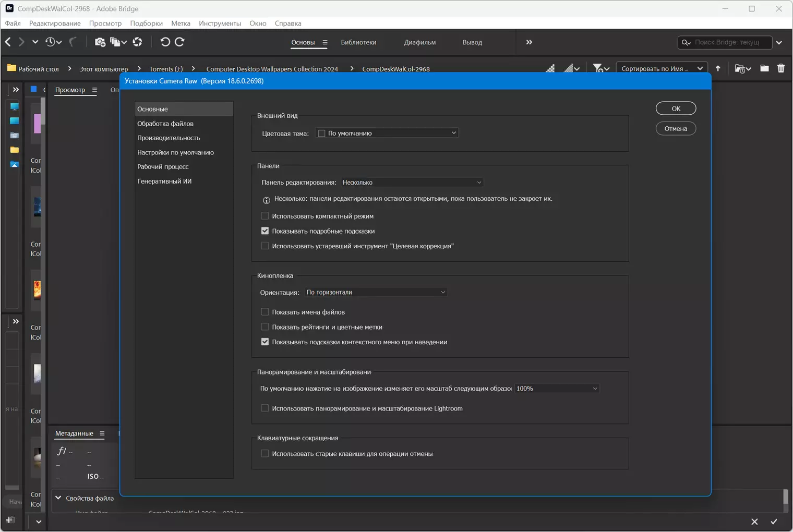Viewport: 793px width, 532px height.
Task: Open the thumbnail quality options icon
Action: tap(572, 68)
